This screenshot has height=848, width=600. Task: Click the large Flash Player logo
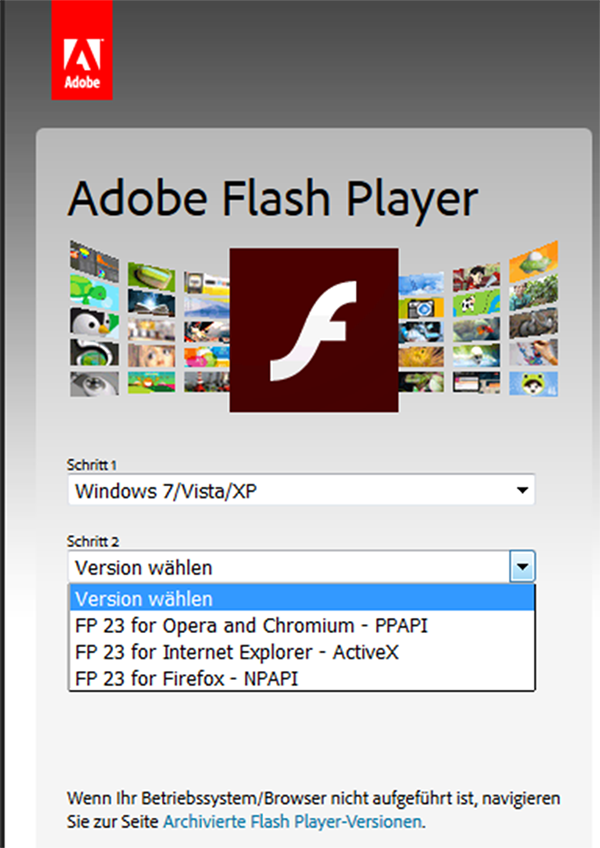coord(314,330)
